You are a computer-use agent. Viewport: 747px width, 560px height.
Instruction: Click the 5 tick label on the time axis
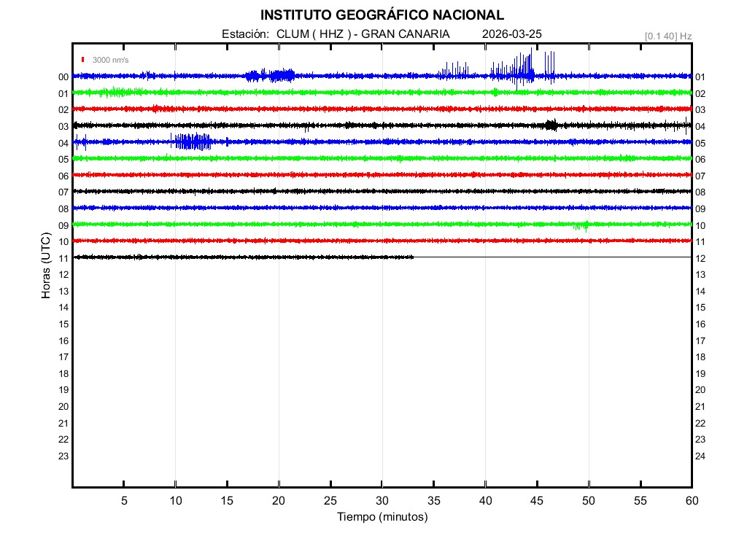click(124, 500)
